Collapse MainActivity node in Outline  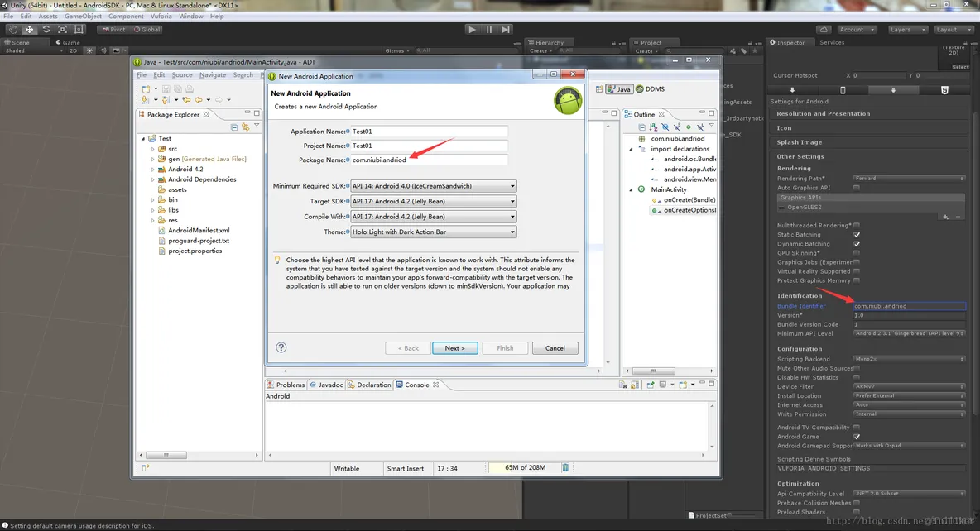click(x=631, y=189)
